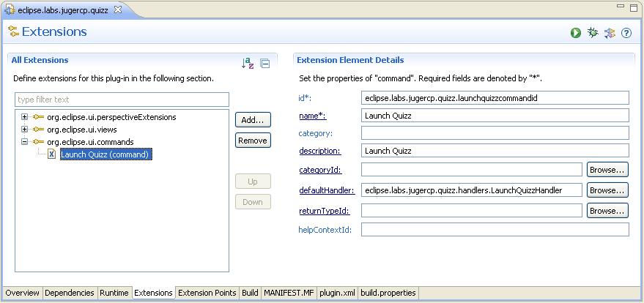Open the plugin.xml tab
Image resolution: width=644 pixels, height=303 pixels.
(x=338, y=293)
